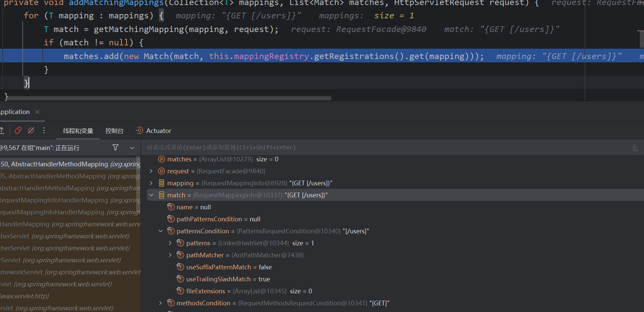Click getMatchingMapping in the editor code
Image resolution: width=644 pixels, height=312 pixels.
click(x=139, y=29)
